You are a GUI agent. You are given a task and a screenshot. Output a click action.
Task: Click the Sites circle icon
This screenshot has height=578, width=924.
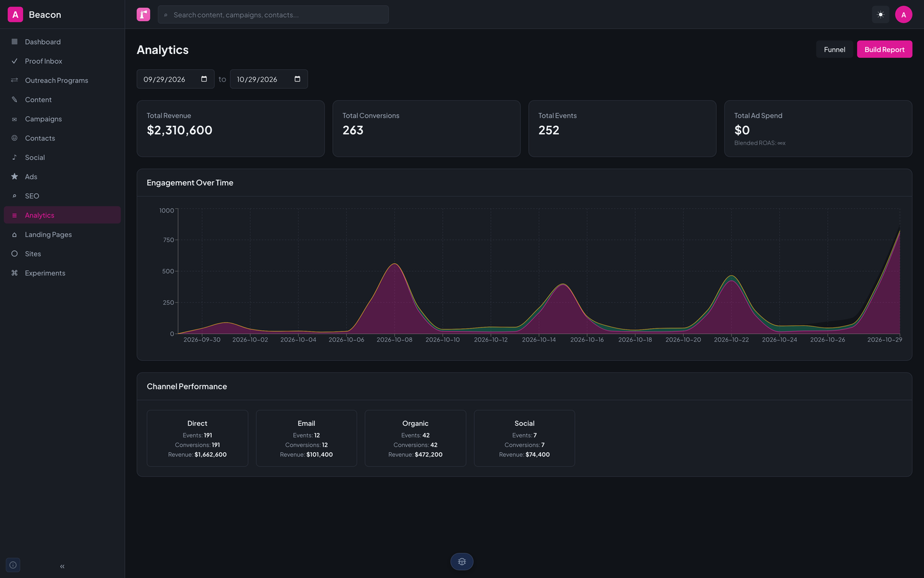(x=14, y=254)
